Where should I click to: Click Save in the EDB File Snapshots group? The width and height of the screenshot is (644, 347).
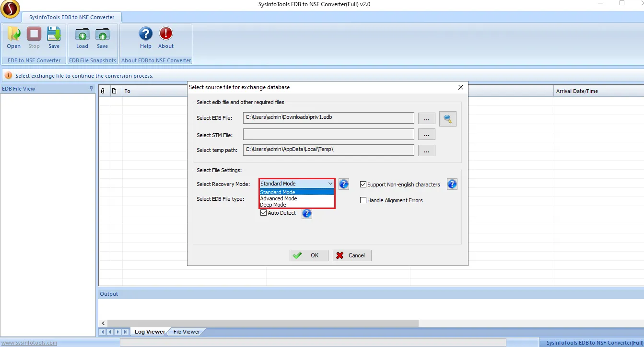pyautogui.click(x=103, y=38)
